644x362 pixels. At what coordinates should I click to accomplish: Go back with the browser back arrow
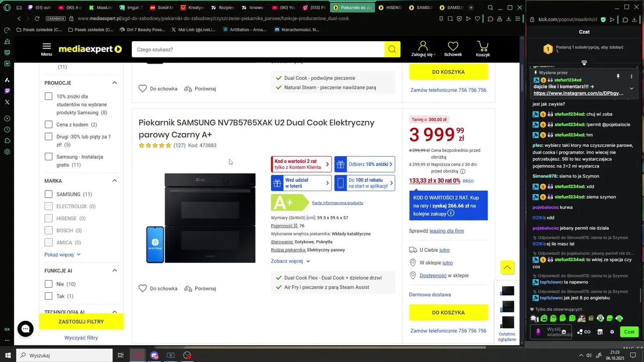19,19
